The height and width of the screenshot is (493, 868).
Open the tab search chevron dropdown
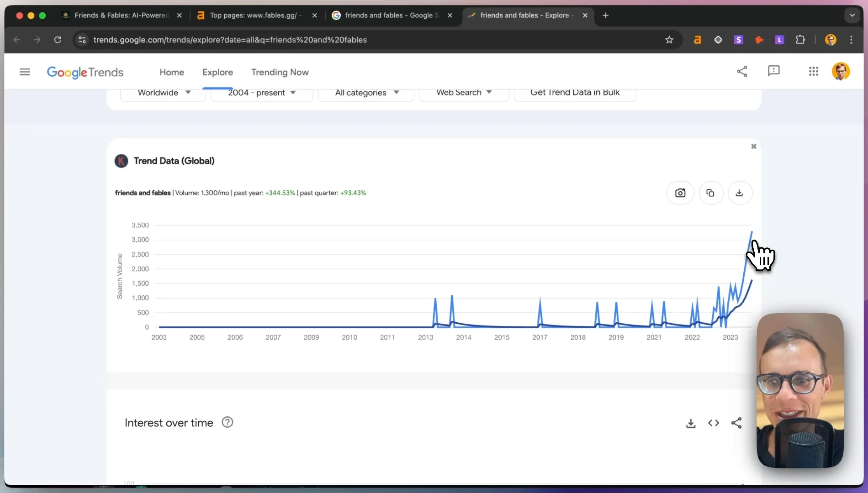tap(852, 15)
